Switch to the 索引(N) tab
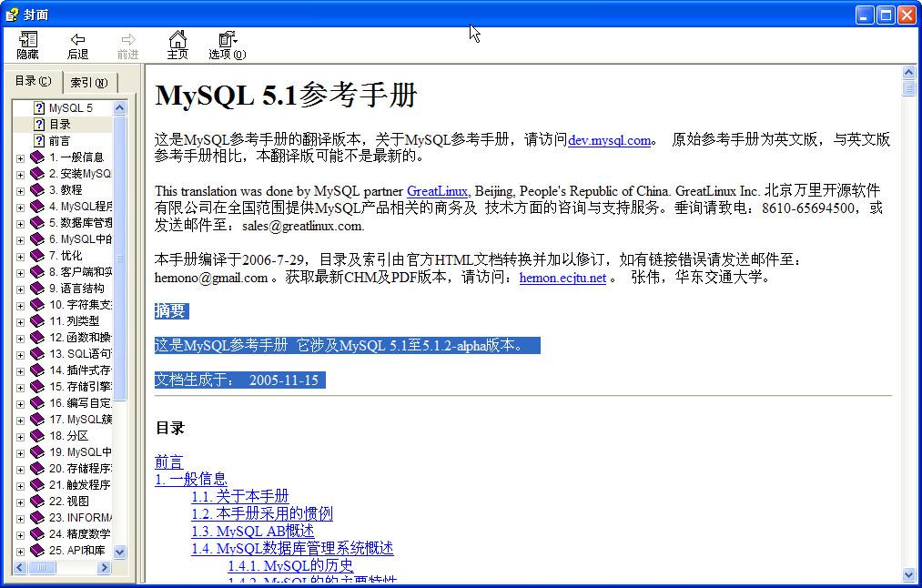 click(88, 81)
